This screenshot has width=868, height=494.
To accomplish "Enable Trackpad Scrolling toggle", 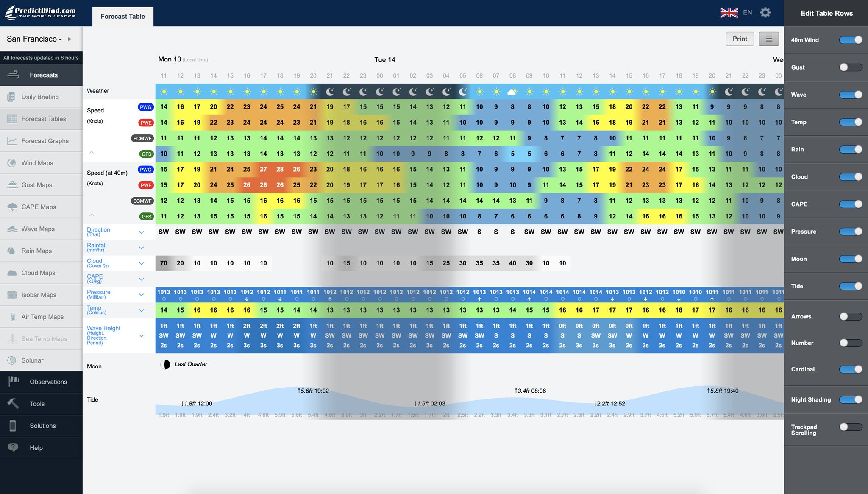I will 851,427.
